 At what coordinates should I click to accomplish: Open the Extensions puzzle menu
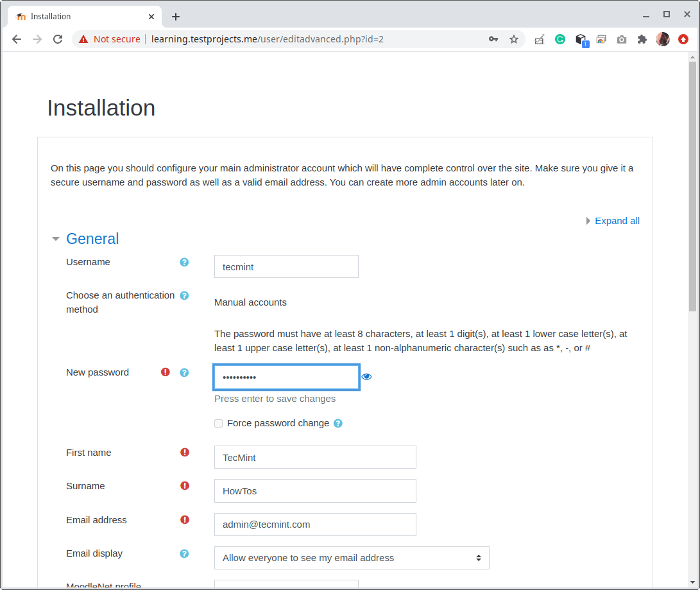pyautogui.click(x=642, y=39)
